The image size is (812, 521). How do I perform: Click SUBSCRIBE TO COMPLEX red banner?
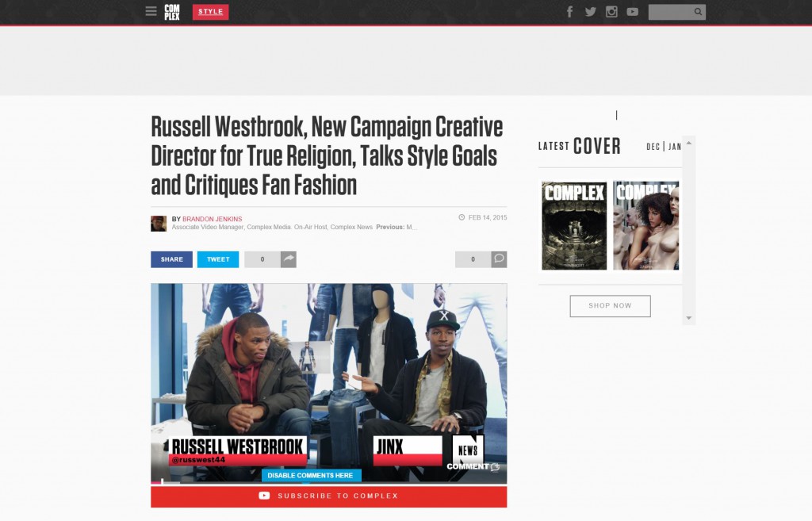[329, 496]
